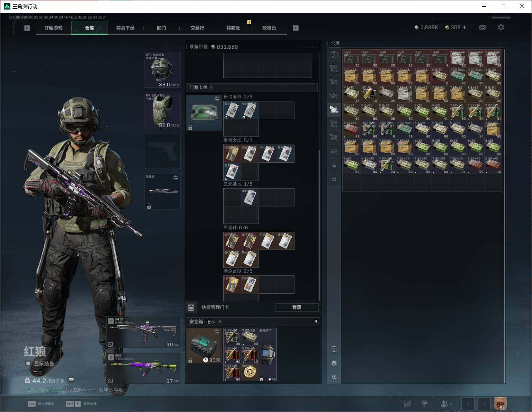The width and height of the screenshot is (532, 412).
Task: Click the flag icon in bottom bar
Action: point(425,404)
